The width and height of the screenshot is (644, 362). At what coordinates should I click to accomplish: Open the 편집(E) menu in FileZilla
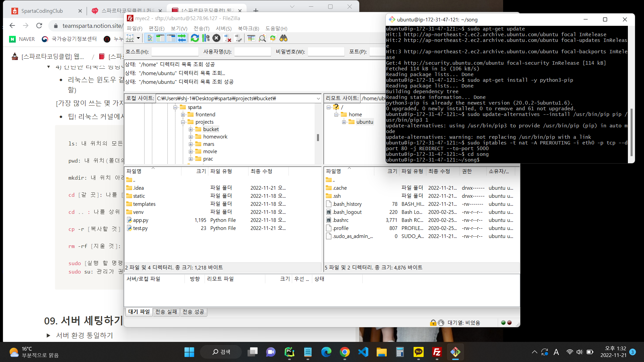pos(157,28)
